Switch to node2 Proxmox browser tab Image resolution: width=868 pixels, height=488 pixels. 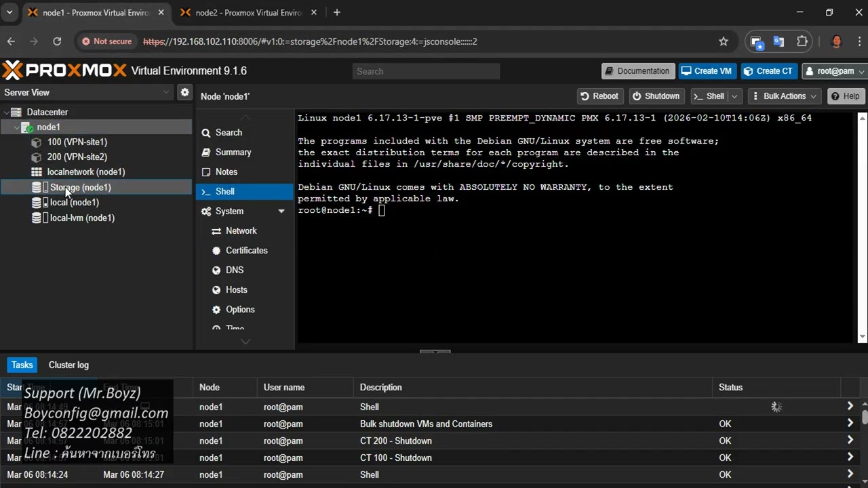pyautogui.click(x=248, y=13)
